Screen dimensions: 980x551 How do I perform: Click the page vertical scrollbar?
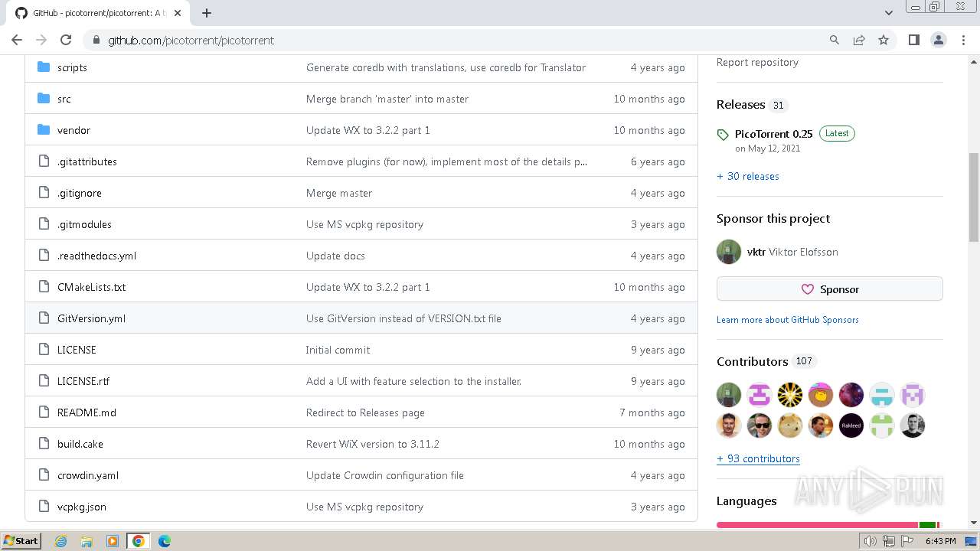coord(974,197)
